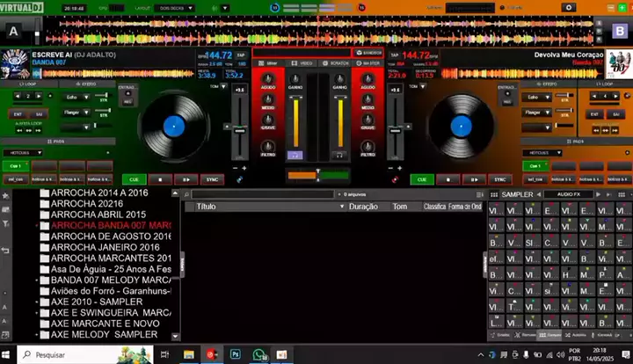Switch to Mixer tab
This screenshot has width=633, height=364.
click(x=268, y=63)
